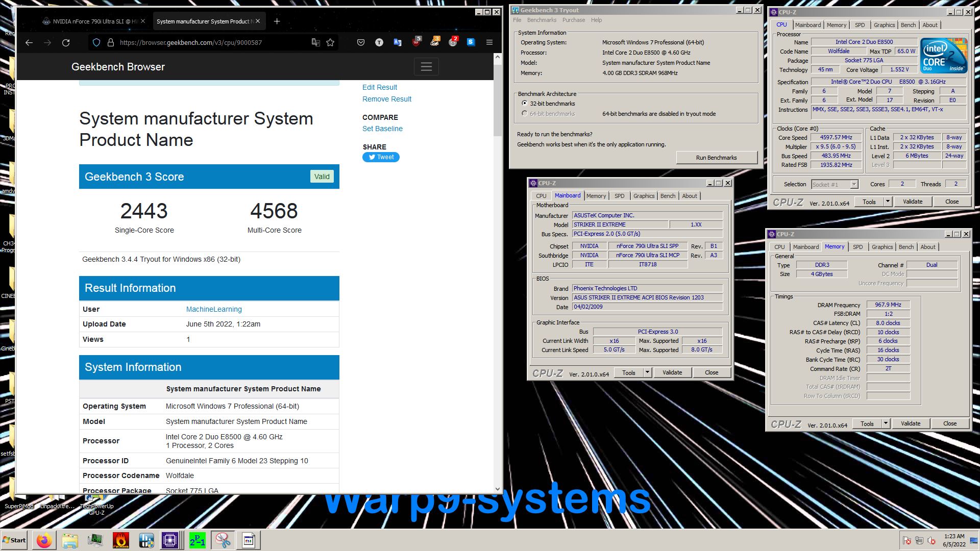Viewport: 980px width, 551px height.
Task: Open Remove Result link
Action: 386,99
